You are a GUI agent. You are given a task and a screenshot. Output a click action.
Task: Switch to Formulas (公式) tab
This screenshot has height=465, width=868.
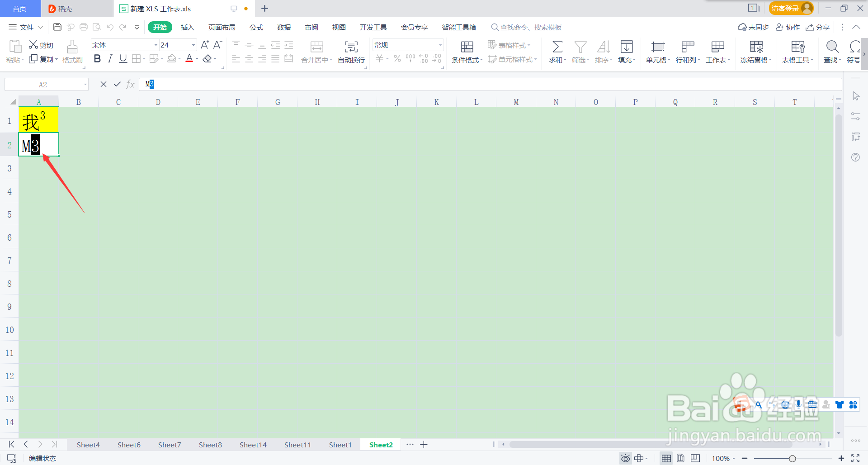point(256,27)
